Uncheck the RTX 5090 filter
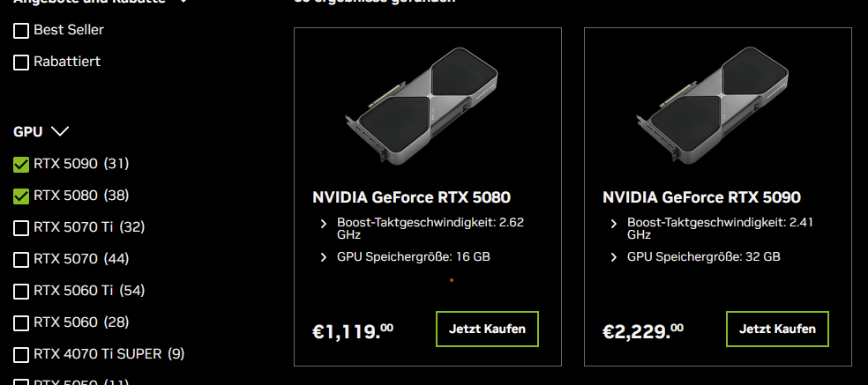Viewport: 868px width, 385px height. [x=22, y=164]
